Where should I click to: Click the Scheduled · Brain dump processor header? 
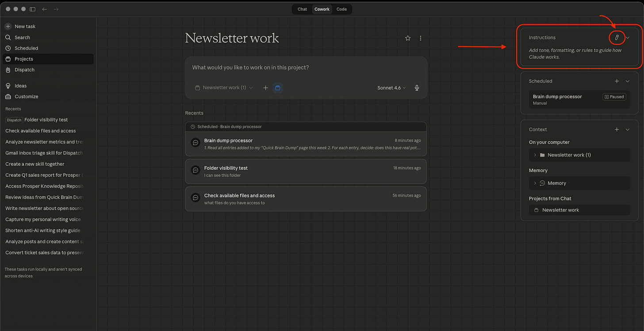tap(306, 127)
